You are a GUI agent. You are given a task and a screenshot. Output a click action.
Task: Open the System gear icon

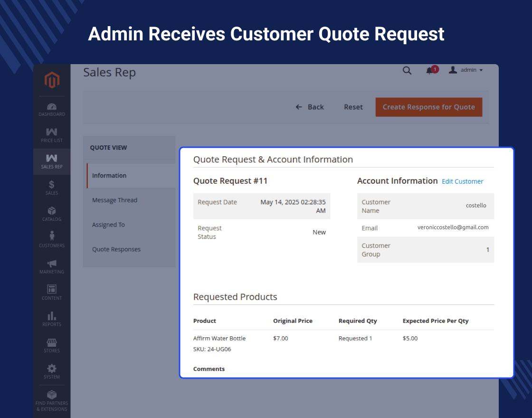point(52,369)
